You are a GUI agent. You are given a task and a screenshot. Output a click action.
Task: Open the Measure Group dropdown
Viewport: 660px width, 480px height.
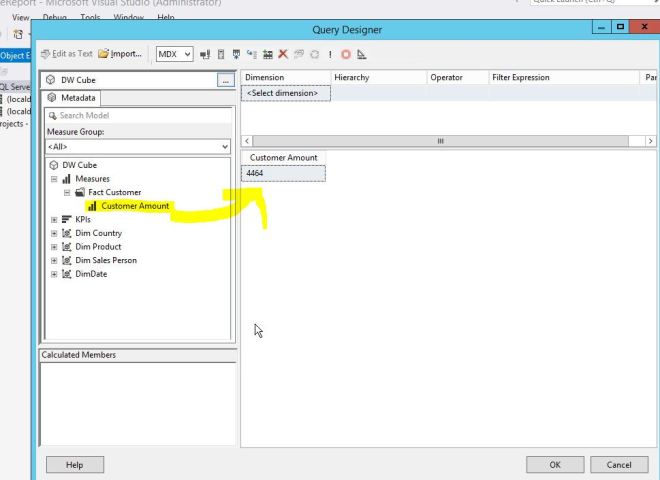(225, 147)
